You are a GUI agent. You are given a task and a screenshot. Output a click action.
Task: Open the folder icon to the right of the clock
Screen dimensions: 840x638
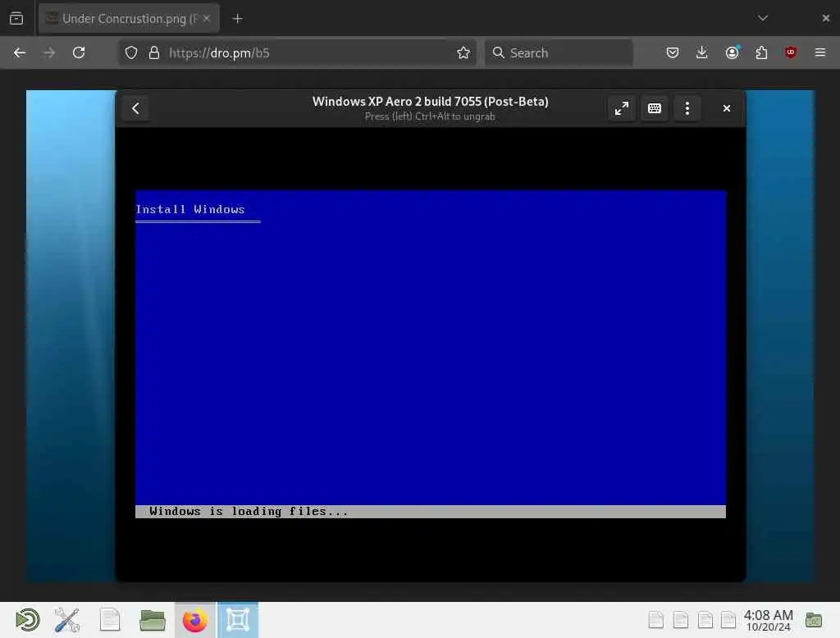(813, 620)
